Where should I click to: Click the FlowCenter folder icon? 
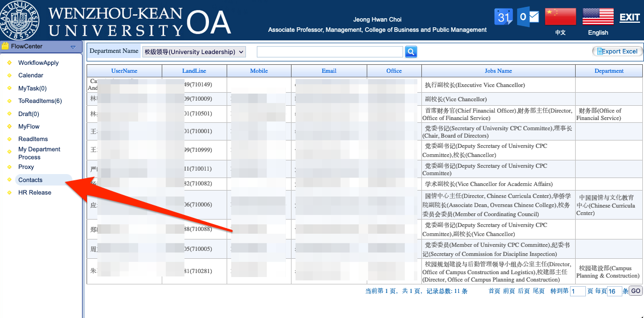click(x=5, y=47)
